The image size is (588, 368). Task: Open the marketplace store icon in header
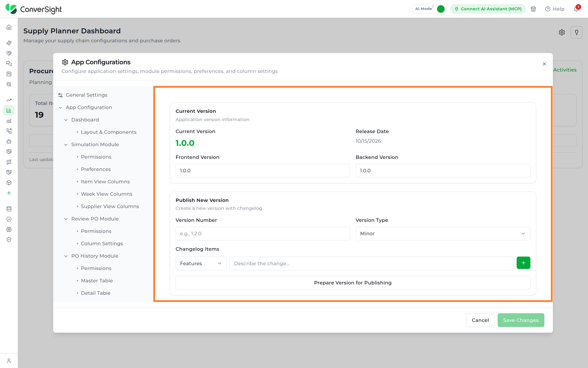[533, 9]
